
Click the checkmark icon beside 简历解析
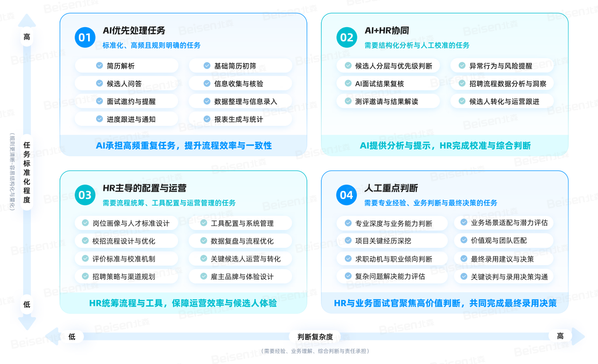coord(99,65)
